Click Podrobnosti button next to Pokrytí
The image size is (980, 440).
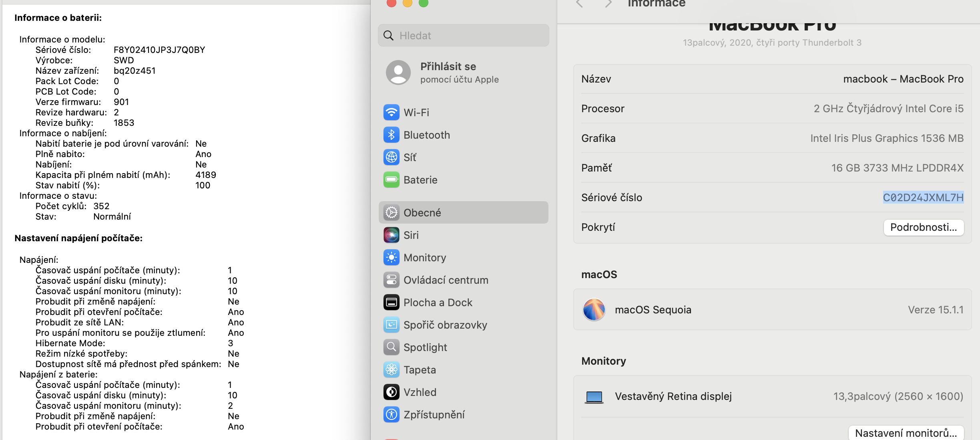(923, 228)
